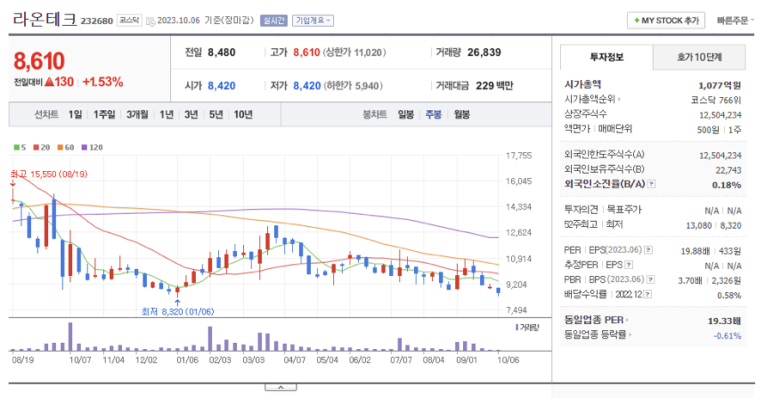Viewport: 773px width, 398px height.
Task: Click the 최고 15,550 (08/19) chart marker
Action: [49, 174]
